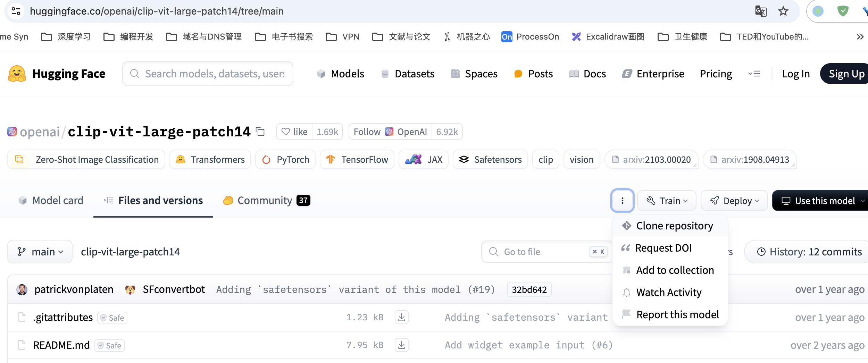
Task: Open the 电子书搜索 bookmark folder
Action: point(284,37)
